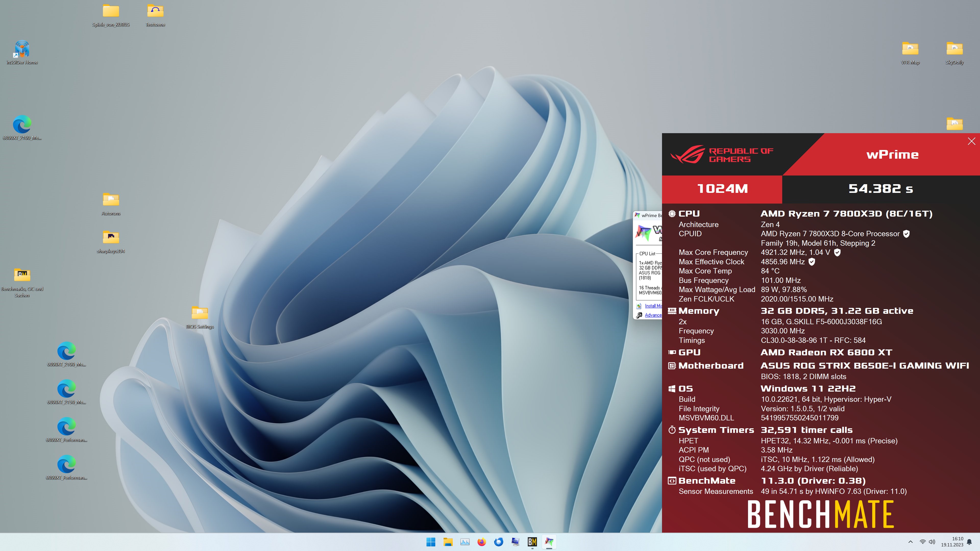Click the AMD Ryzen 7 7800X3D (8C/16T) heading
Image resolution: width=980 pixels, height=551 pixels.
click(847, 214)
